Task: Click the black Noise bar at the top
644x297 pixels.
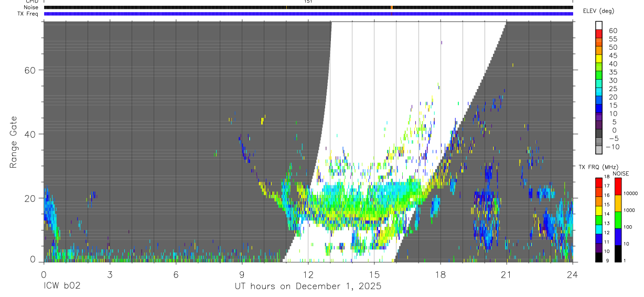Action: 308,7
